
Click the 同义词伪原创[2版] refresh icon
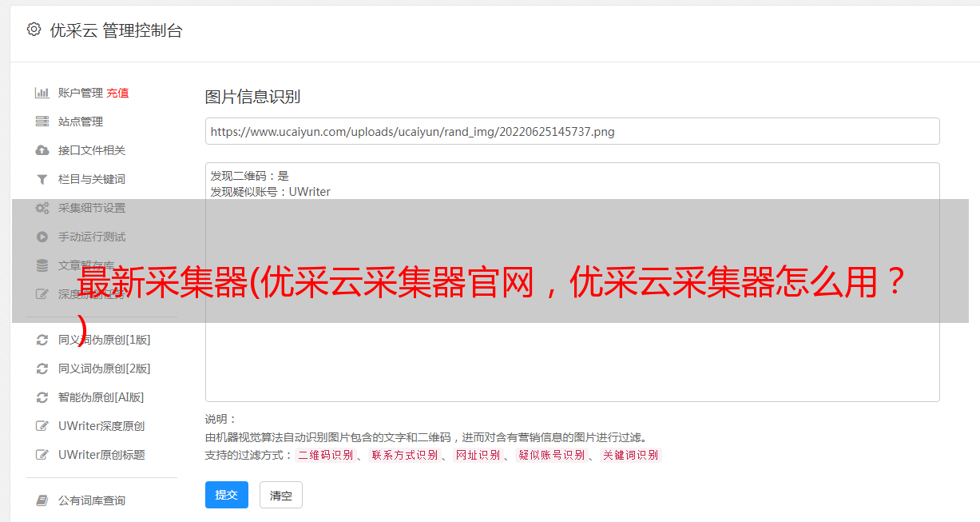[x=42, y=369]
